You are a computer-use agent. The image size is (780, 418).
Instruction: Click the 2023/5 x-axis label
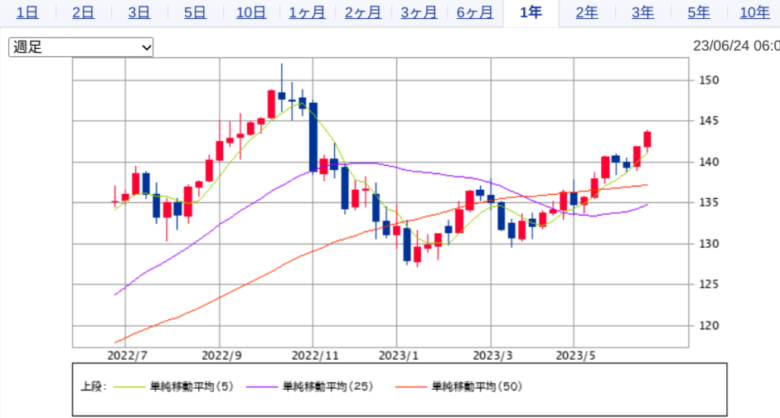[576, 356]
